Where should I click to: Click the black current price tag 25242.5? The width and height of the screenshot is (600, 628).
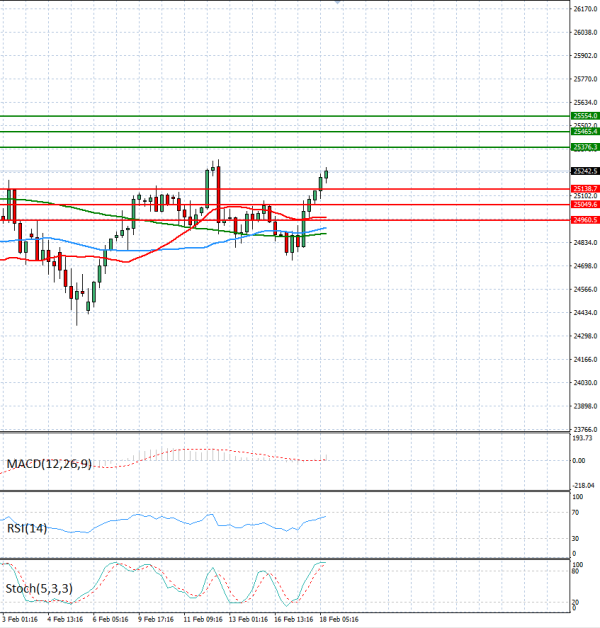(584, 171)
